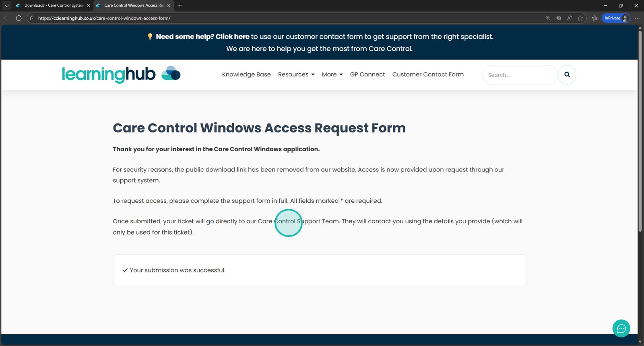Click the 'Thank you for your interest' bold line
This screenshot has height=346, width=644.
216,149
